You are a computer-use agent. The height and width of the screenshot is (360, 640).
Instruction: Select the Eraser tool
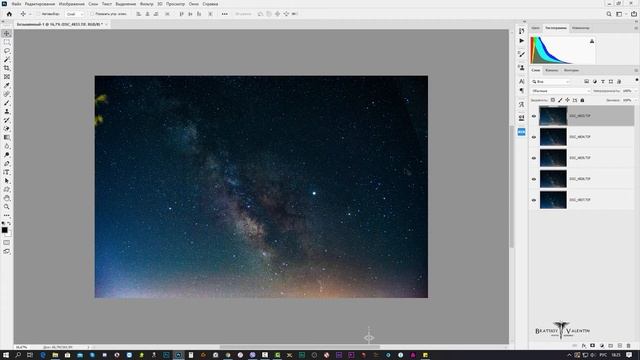pos(7,129)
